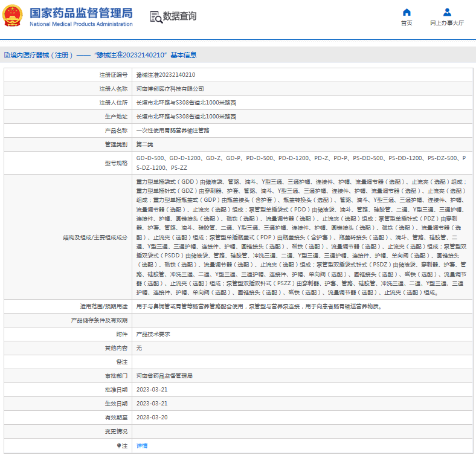Select 河南省药品监督管理局 approval department
Screen dimensions: 476x458
click(164, 376)
